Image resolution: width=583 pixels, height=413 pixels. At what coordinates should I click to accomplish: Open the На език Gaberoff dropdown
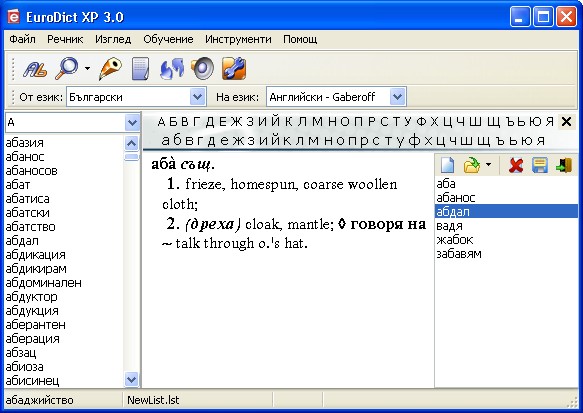[x=397, y=97]
